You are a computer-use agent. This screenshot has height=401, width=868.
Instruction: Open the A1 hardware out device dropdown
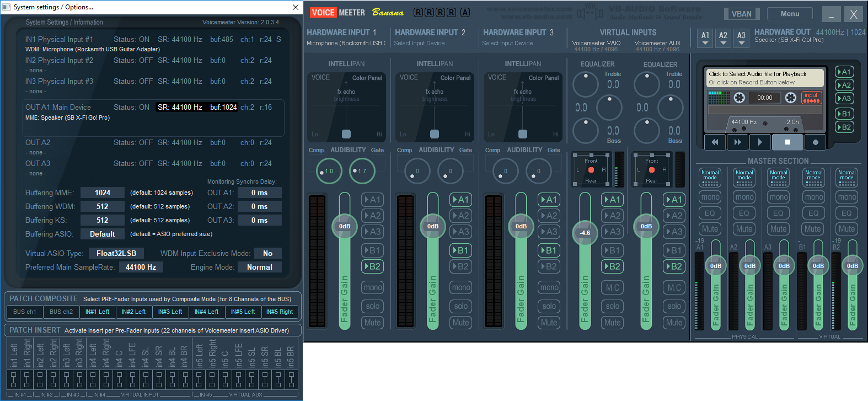[705, 38]
